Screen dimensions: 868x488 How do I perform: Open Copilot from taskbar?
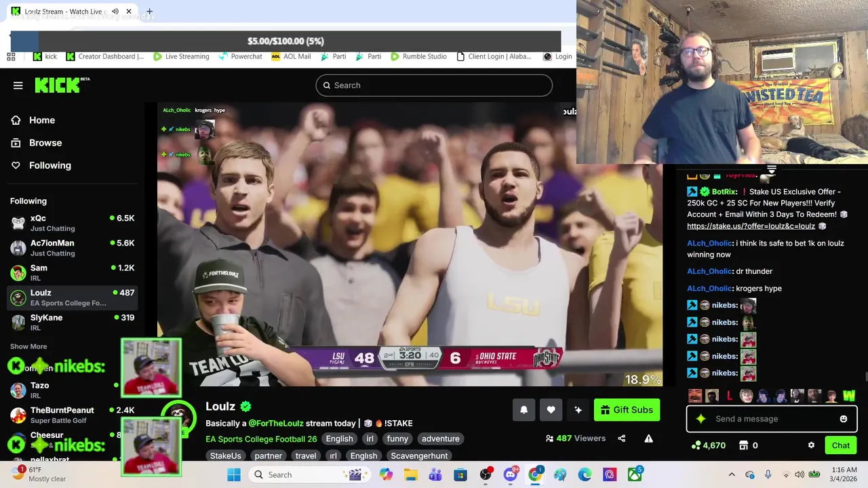point(386,474)
